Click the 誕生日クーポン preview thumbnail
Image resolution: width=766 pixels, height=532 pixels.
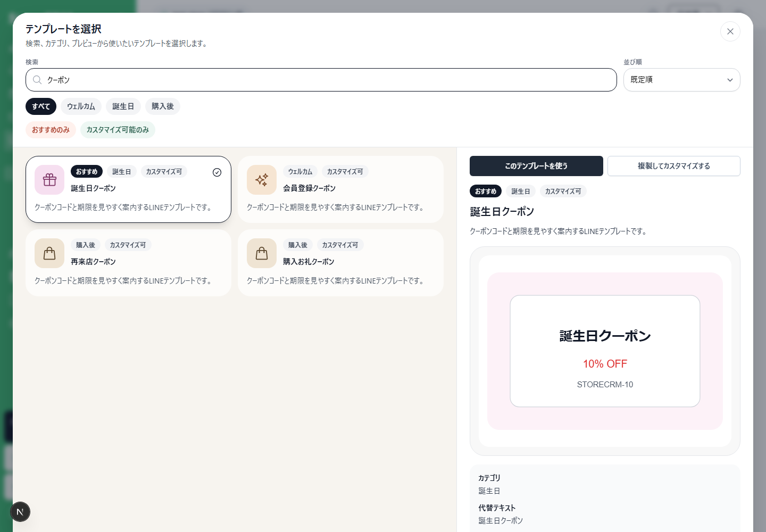click(x=605, y=351)
